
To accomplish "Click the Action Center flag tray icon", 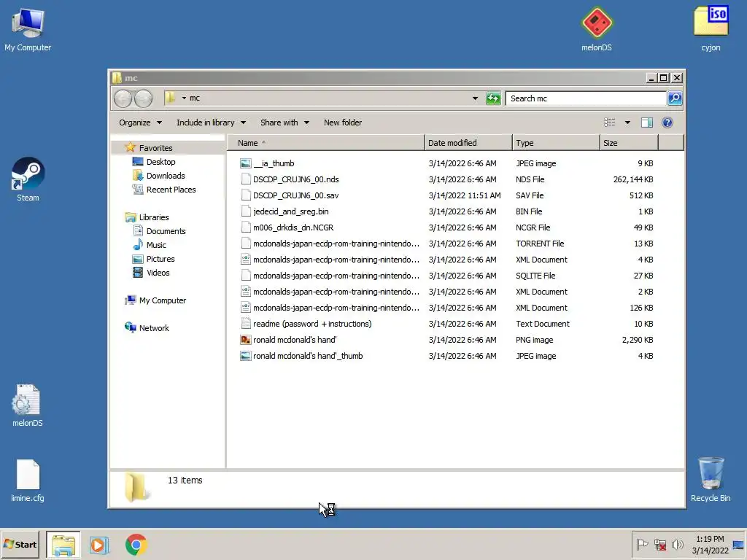I will 642,544.
